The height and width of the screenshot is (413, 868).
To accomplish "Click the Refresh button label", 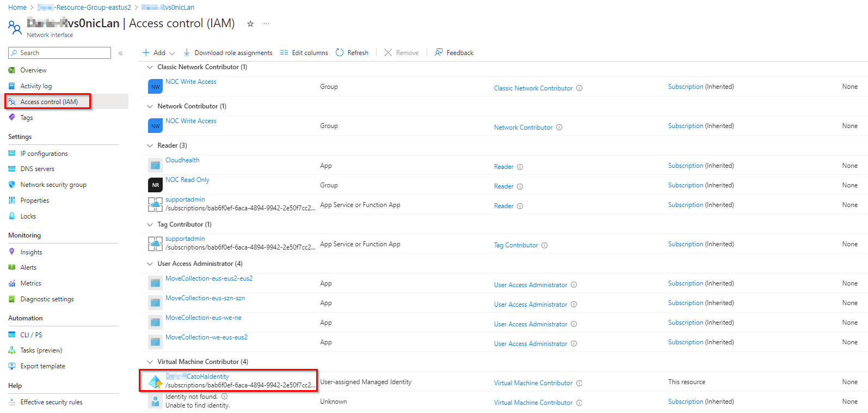I will 358,53.
